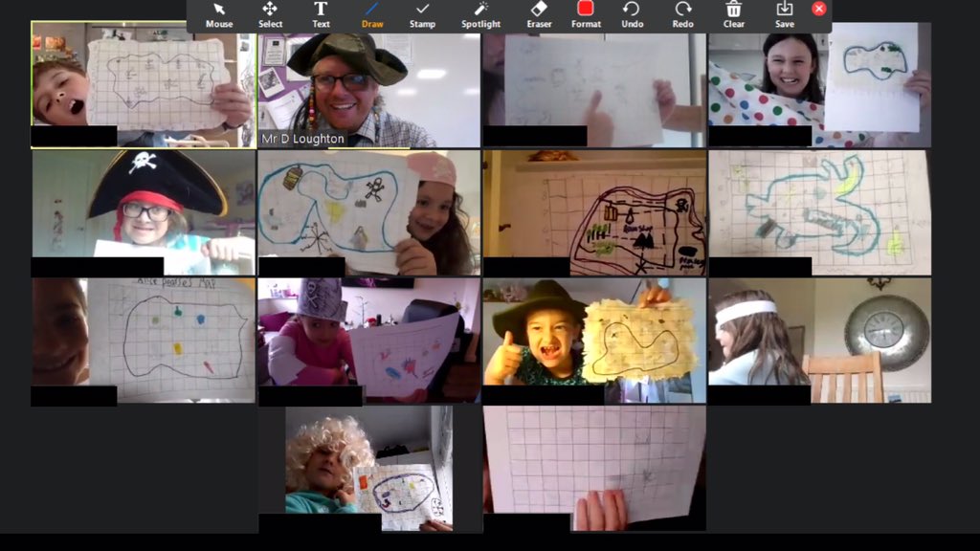Image resolution: width=980 pixels, height=551 pixels.
Task: Open video tile with black skull pirate hat
Action: (144, 212)
